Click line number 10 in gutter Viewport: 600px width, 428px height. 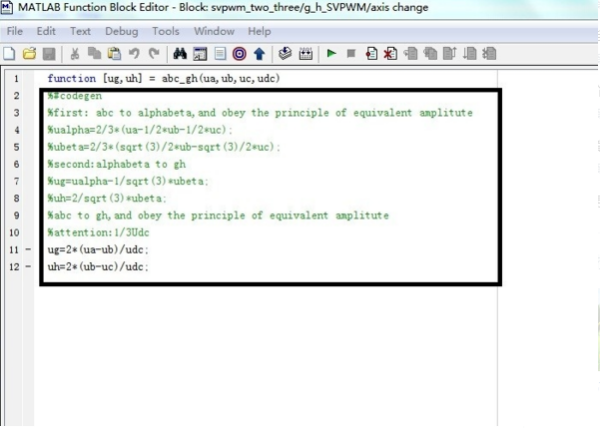[14, 233]
